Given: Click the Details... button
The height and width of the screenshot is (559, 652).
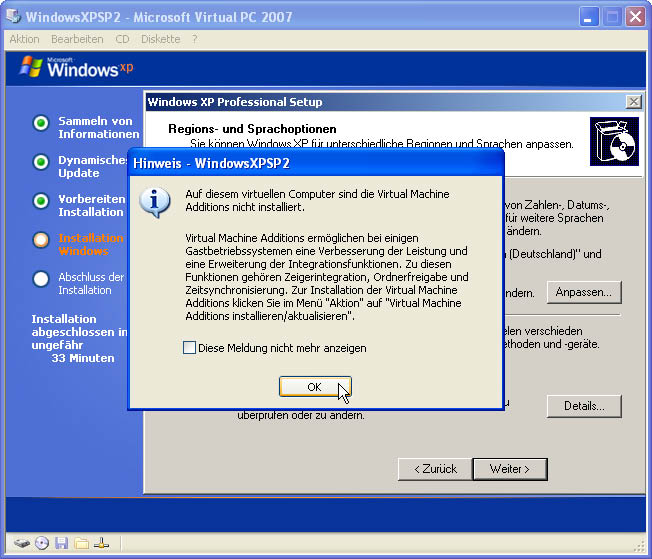Looking at the screenshot, I should pyautogui.click(x=584, y=406).
